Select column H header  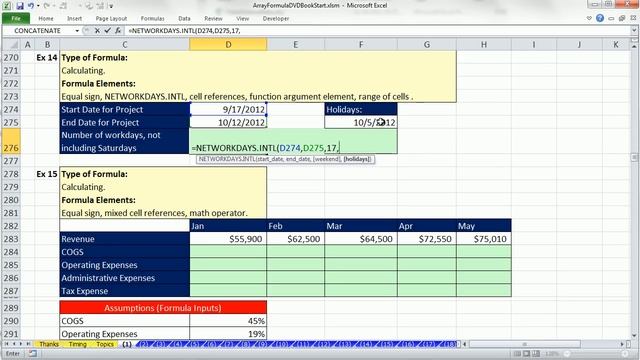coord(484,44)
